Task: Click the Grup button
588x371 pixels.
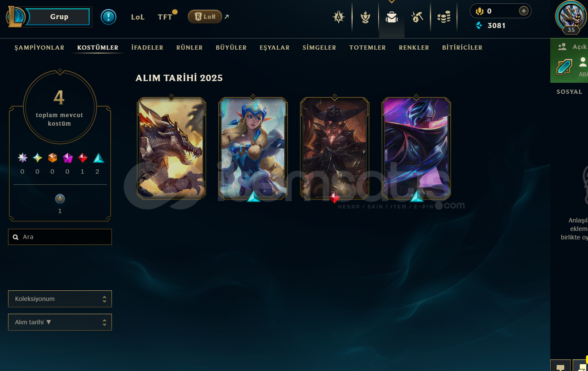Action: pyautogui.click(x=59, y=17)
